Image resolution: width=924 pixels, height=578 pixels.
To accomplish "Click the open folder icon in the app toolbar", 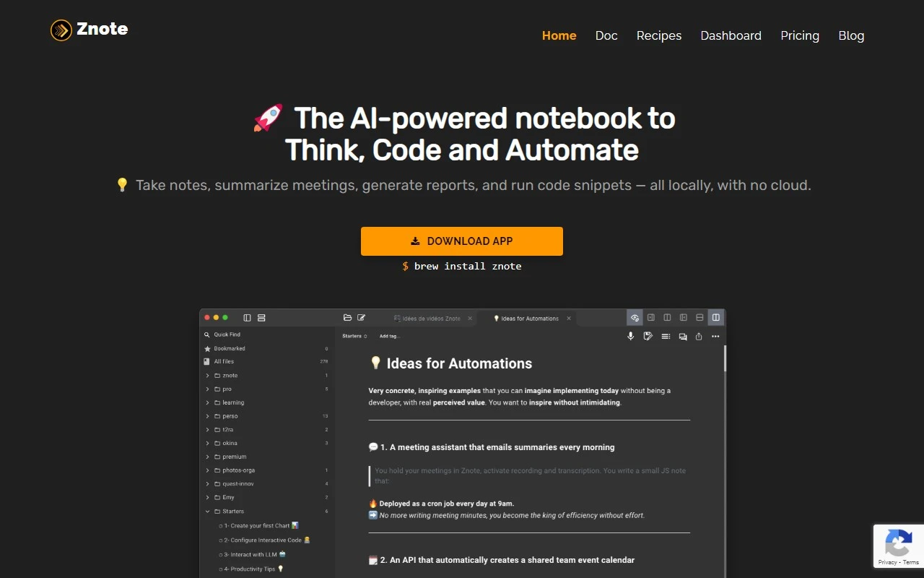I will tap(347, 318).
